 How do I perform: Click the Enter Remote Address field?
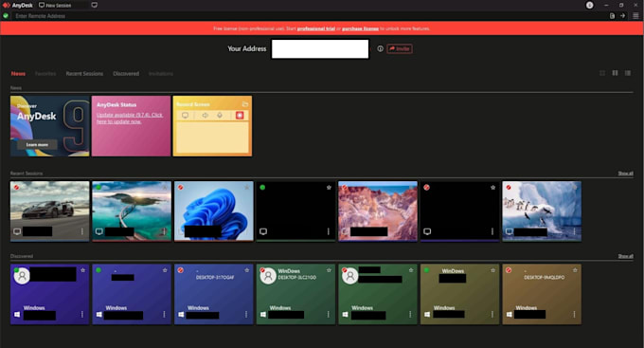point(308,16)
